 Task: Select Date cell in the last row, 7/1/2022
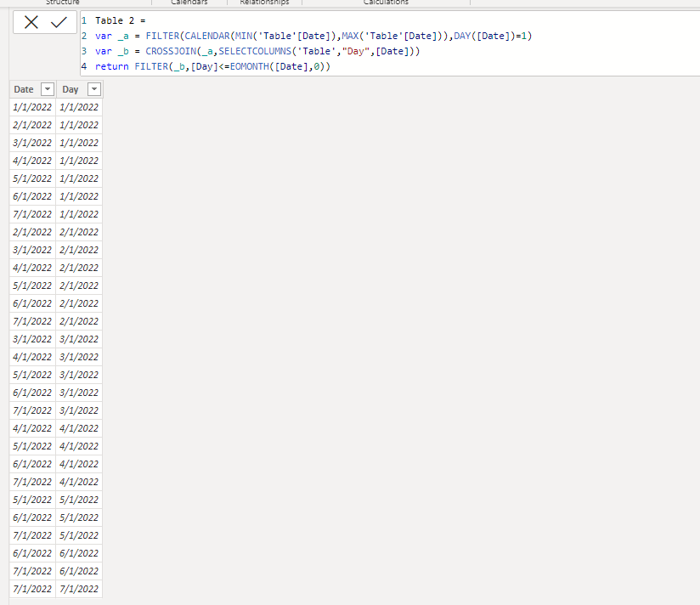[32, 590]
